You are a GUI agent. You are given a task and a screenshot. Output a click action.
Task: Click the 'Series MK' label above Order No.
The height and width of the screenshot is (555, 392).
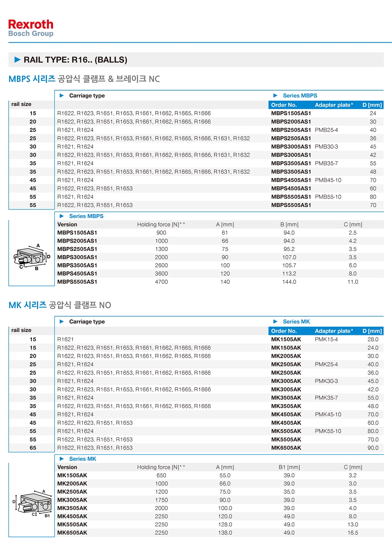pos(296,322)
